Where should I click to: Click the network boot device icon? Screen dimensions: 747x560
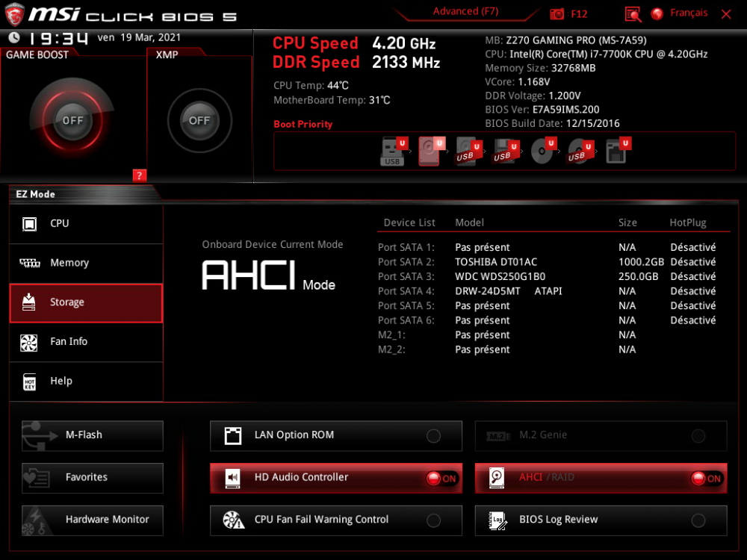click(x=617, y=152)
